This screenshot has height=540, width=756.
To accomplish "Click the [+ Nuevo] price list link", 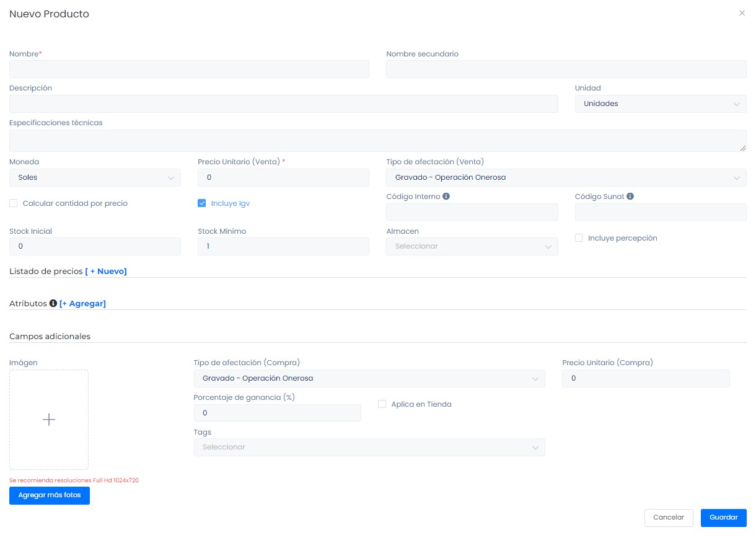I will tap(106, 271).
